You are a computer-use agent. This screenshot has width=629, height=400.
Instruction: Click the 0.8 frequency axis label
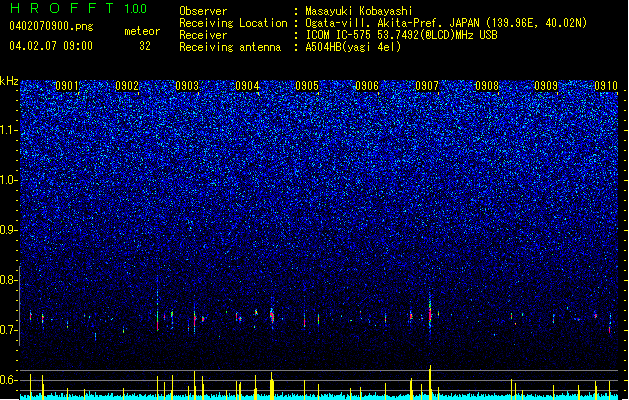9,280
